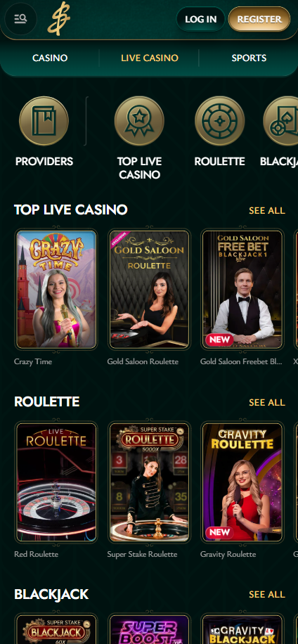
Task: Click the gold dollar logo
Action: tap(58, 19)
